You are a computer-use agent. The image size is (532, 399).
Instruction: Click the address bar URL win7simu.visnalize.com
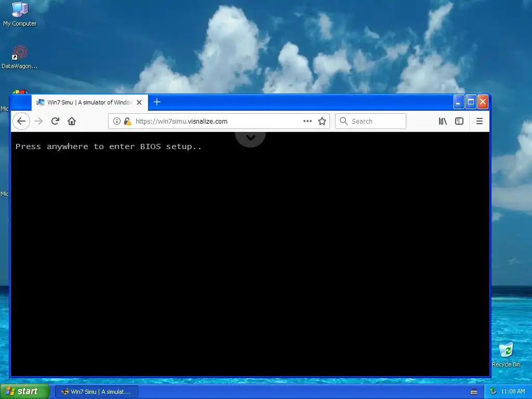[181, 121]
